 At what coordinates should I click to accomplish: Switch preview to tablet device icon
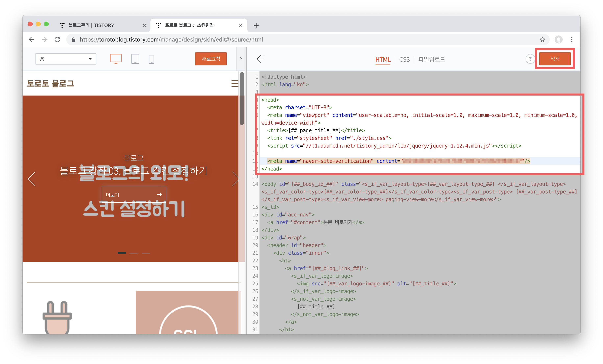135,59
